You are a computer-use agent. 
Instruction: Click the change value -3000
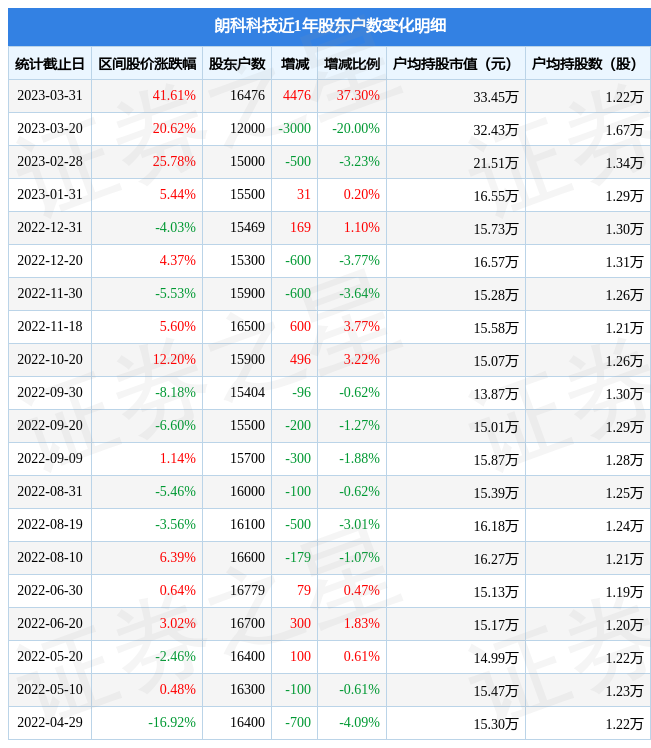click(295, 128)
